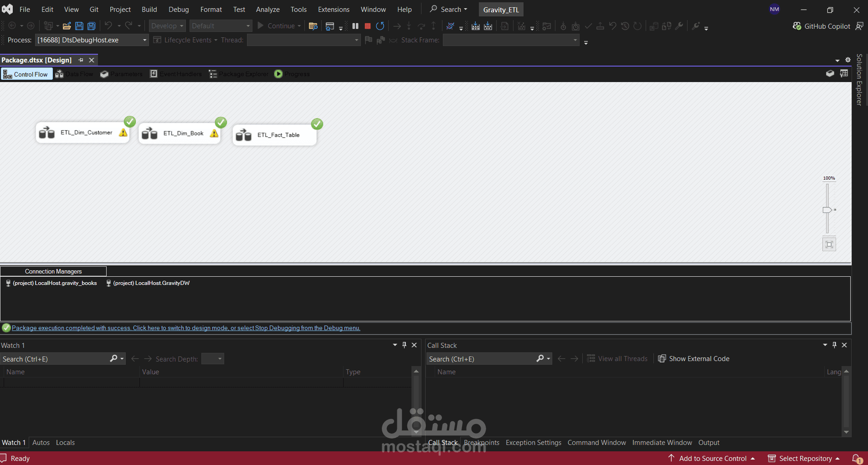Image resolution: width=868 pixels, height=465 pixels.
Task: Select the ETL_Fact_Table data flow task
Action: 274,135
